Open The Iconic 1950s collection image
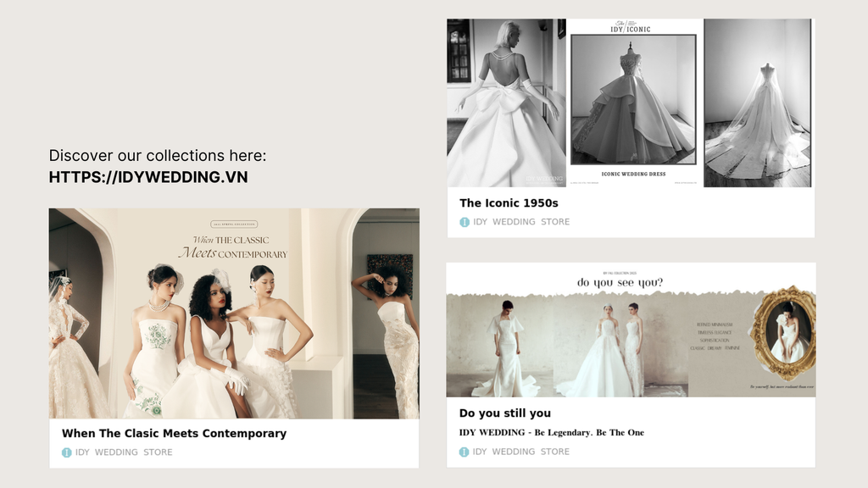 click(631, 103)
